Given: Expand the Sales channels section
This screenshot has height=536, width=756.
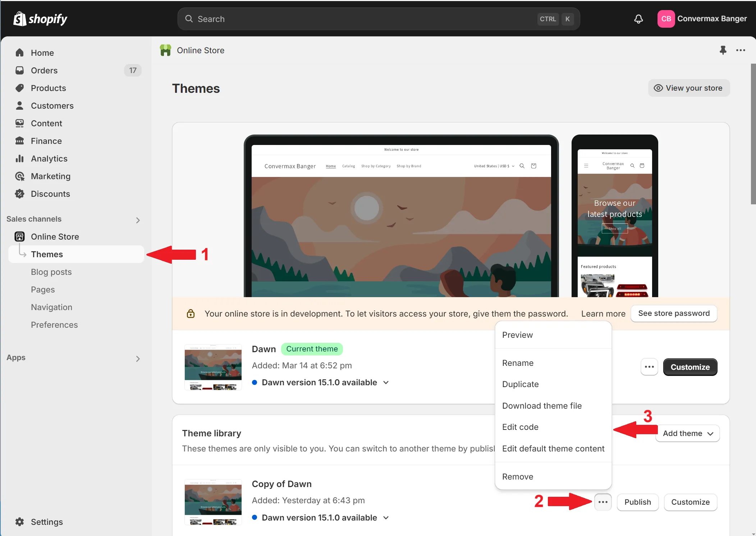Looking at the screenshot, I should pos(138,220).
